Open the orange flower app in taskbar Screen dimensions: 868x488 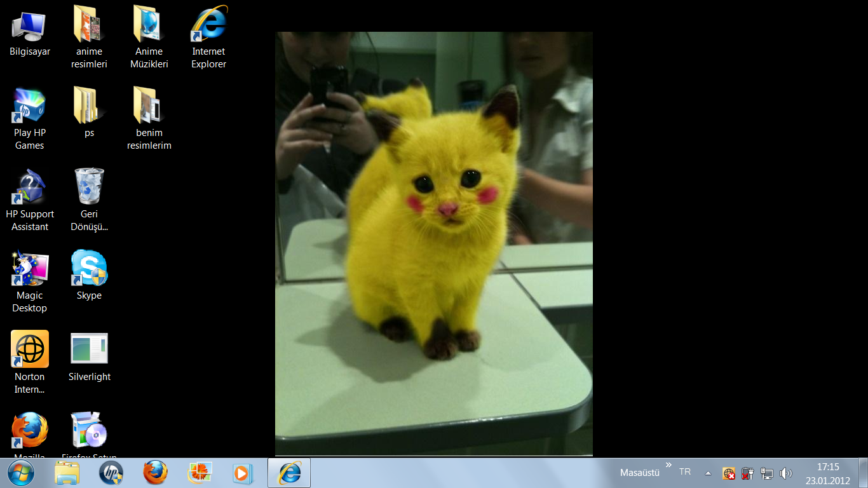pyautogui.click(x=200, y=473)
